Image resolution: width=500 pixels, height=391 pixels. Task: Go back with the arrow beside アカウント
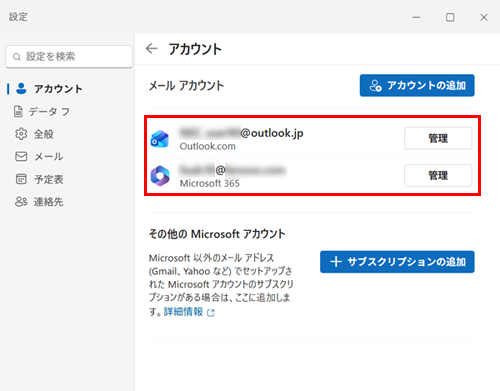click(x=152, y=49)
